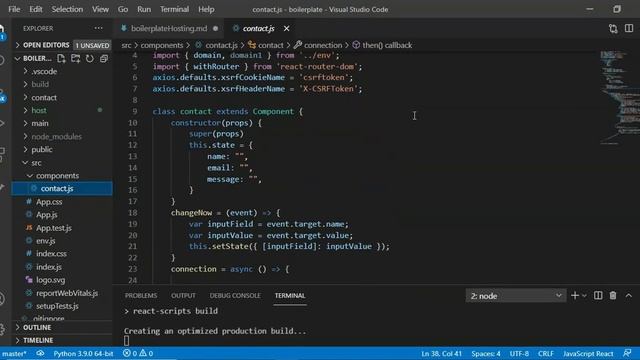Image resolution: width=640 pixels, height=360 pixels.
Task: Open launch profile dropdown next to plus
Action: click(x=584, y=296)
